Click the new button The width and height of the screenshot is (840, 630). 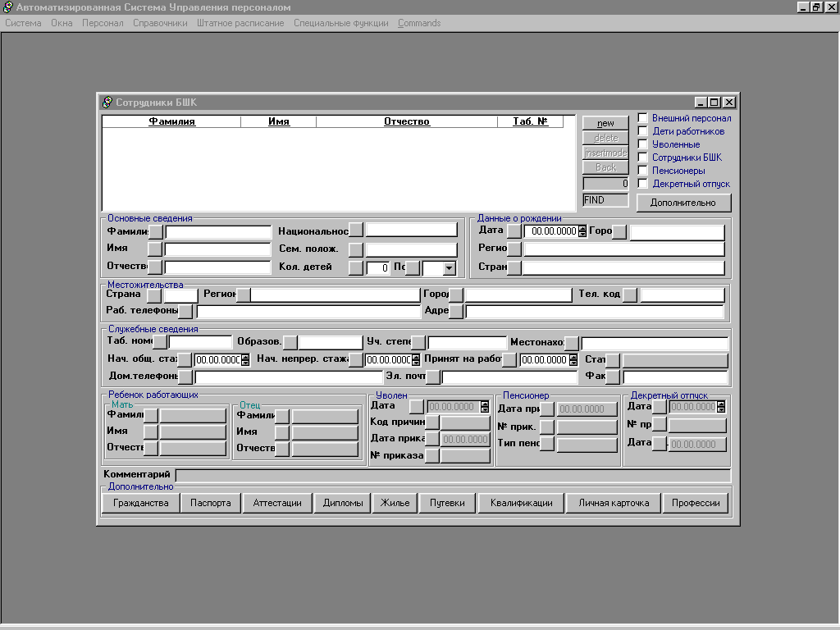[x=605, y=123]
